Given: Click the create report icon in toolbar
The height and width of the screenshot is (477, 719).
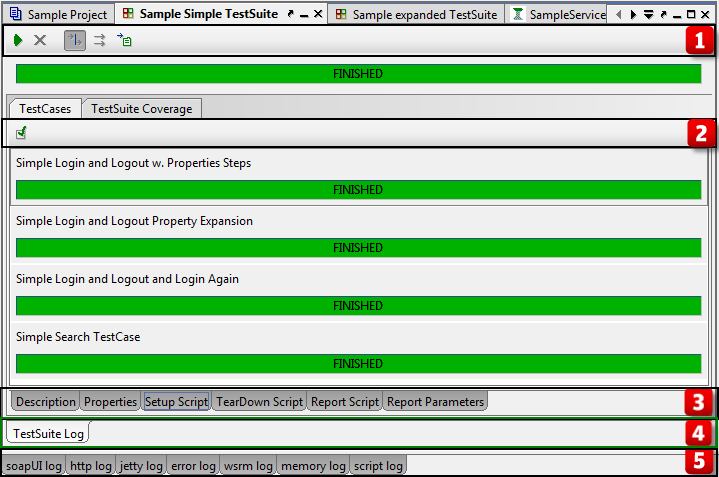Looking at the screenshot, I should 124,40.
